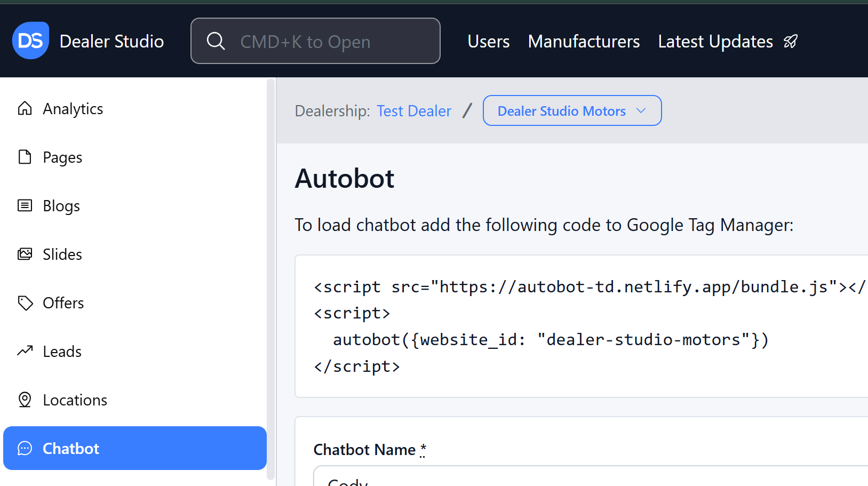Screen dimensions: 868x486
Task: Follow the Test Dealer link
Action: tap(413, 111)
